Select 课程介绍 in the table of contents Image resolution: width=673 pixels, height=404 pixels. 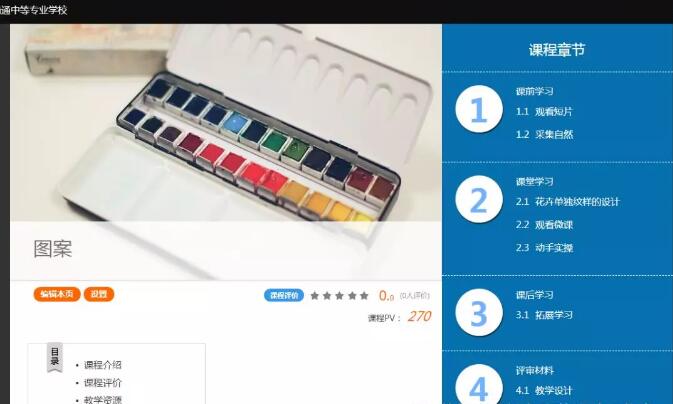click(103, 365)
